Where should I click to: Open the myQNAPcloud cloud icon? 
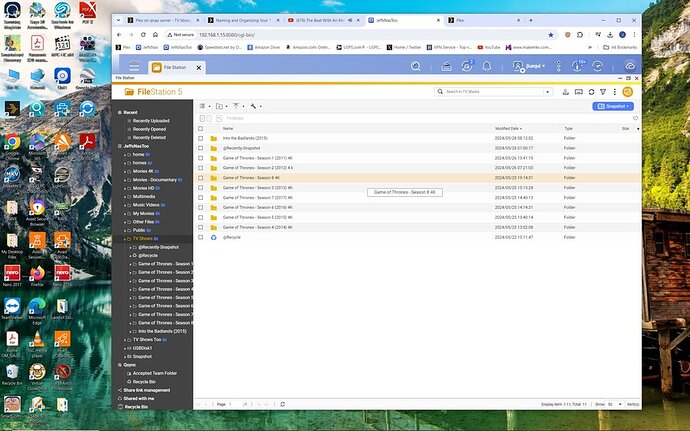[630, 66]
